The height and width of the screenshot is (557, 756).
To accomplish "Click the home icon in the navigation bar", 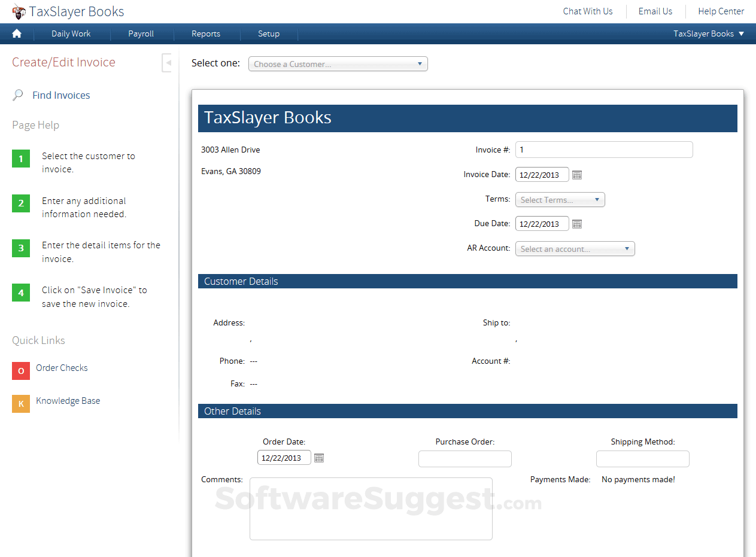I will [x=16, y=34].
